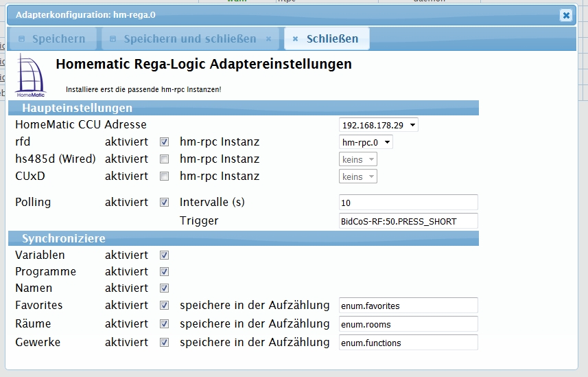Click the 'hs485d (Wired)' label
588x377 pixels.
pos(56,159)
